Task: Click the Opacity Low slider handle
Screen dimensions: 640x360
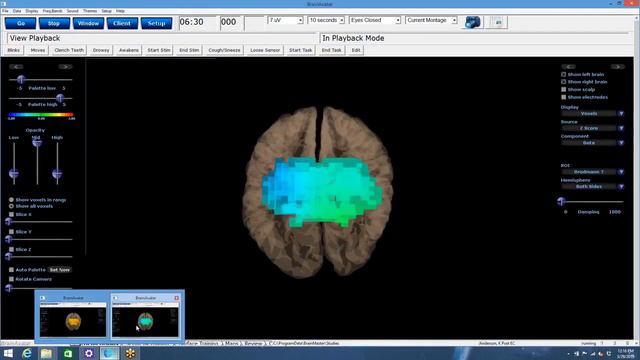Action: click(x=13, y=174)
